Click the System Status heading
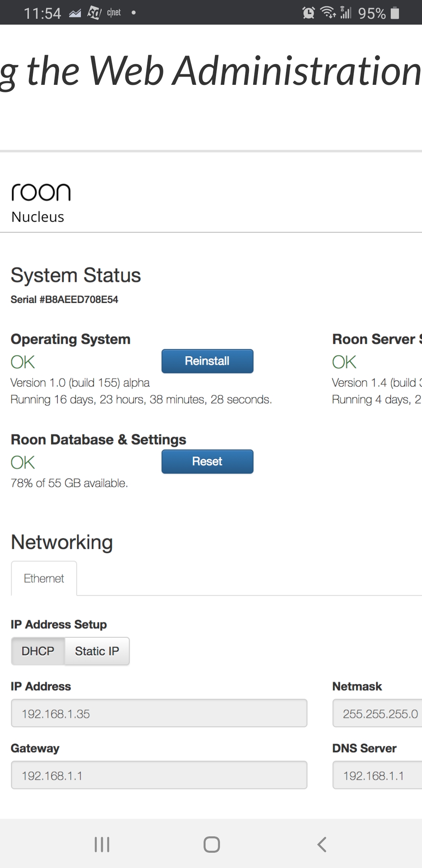Screen dimensions: 422x868 (76, 275)
